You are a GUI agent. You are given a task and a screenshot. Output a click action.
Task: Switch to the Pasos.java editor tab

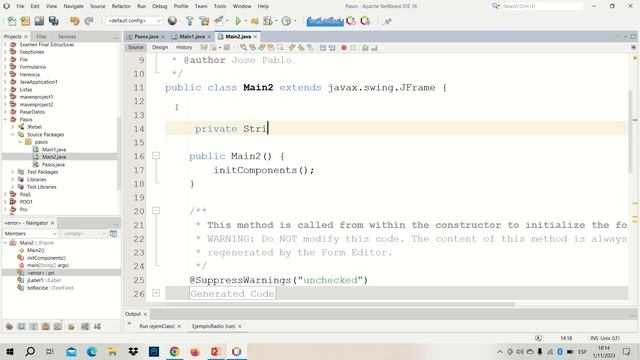146,36
